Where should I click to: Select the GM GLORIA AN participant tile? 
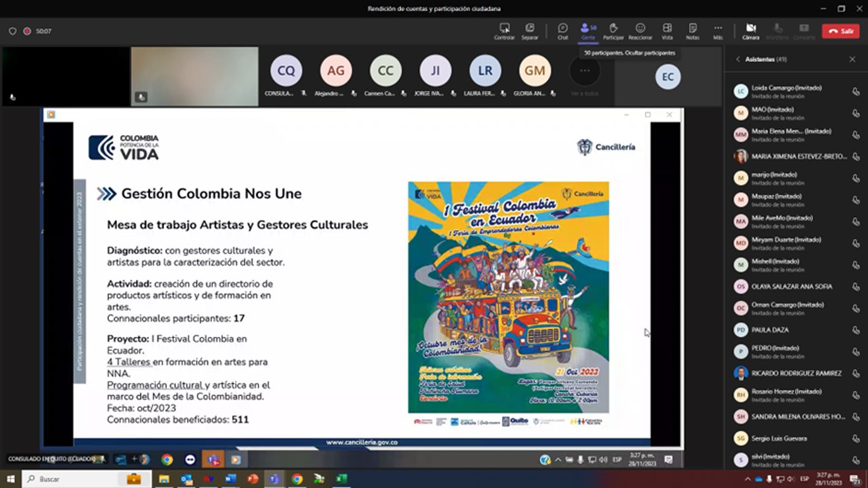click(534, 76)
